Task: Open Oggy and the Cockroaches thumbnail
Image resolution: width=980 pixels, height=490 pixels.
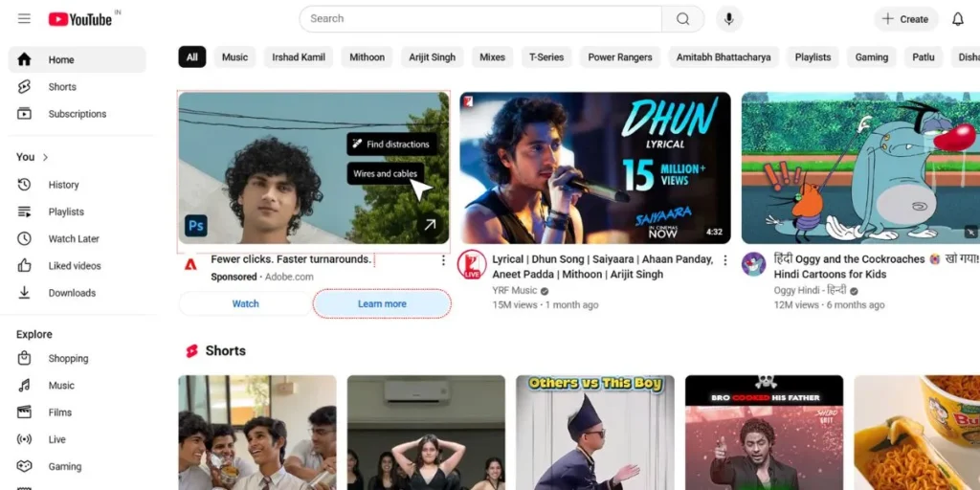Action: point(860,167)
